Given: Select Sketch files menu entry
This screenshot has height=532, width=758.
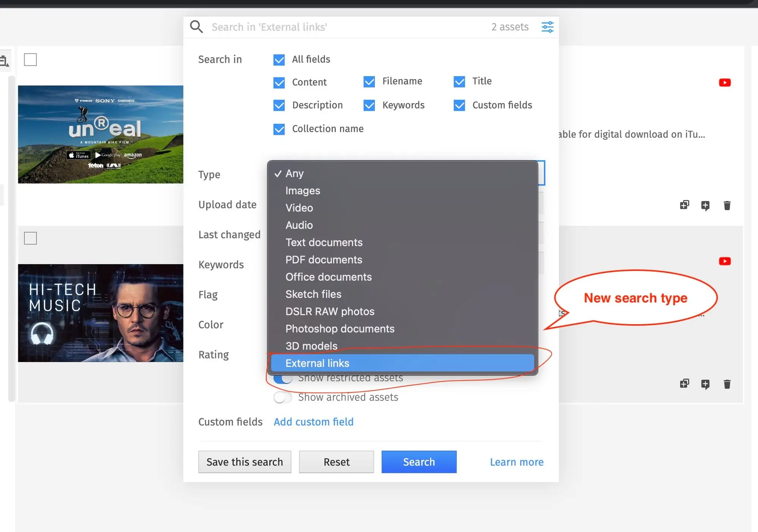Looking at the screenshot, I should [x=313, y=294].
